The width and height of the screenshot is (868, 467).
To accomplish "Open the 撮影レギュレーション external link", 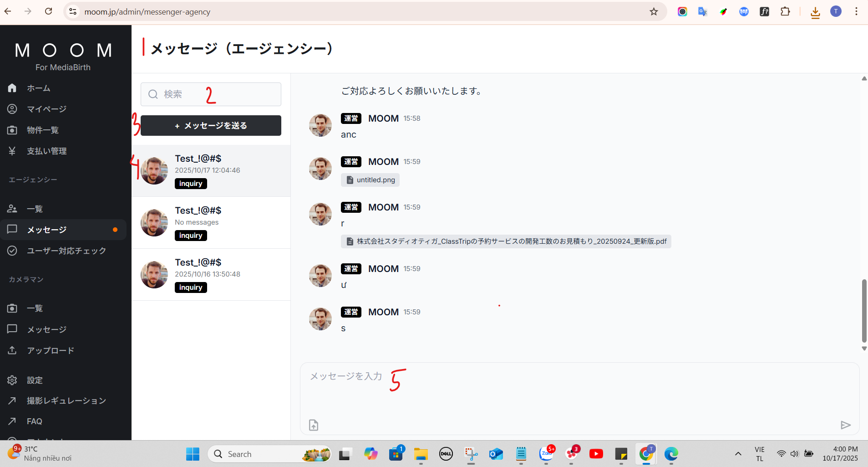I will pyautogui.click(x=66, y=400).
